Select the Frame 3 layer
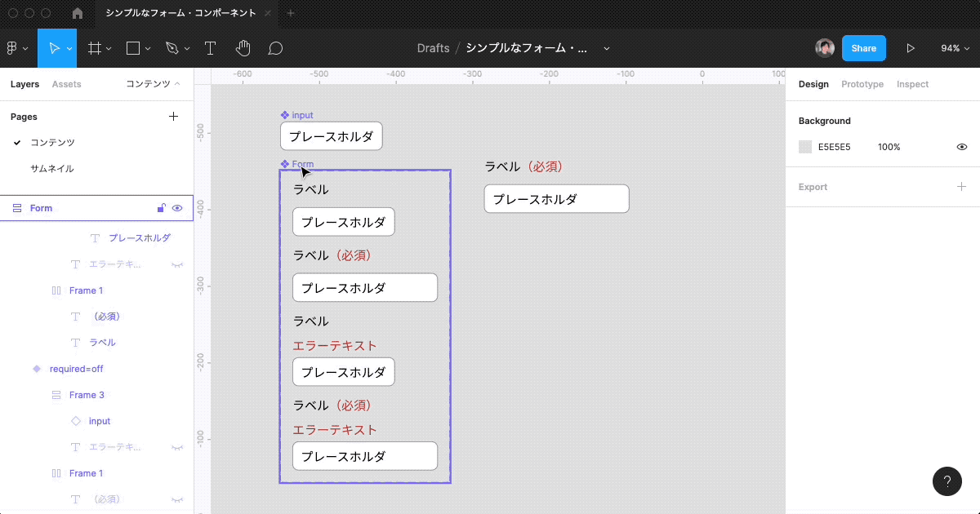980x514 pixels. (x=87, y=395)
